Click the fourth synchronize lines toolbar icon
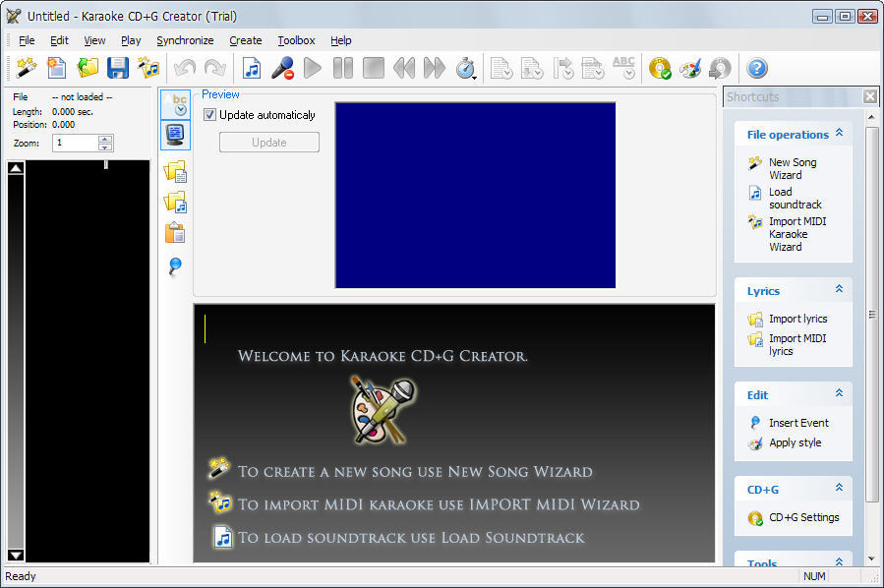 click(x=593, y=68)
